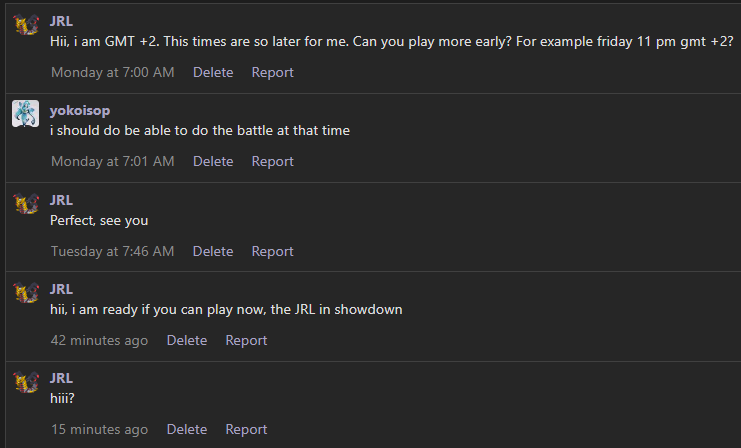Screen dimensions: 741x448
Task: Click JRL's avatar beside the showdown message
Action: pyautogui.click(x=26, y=293)
